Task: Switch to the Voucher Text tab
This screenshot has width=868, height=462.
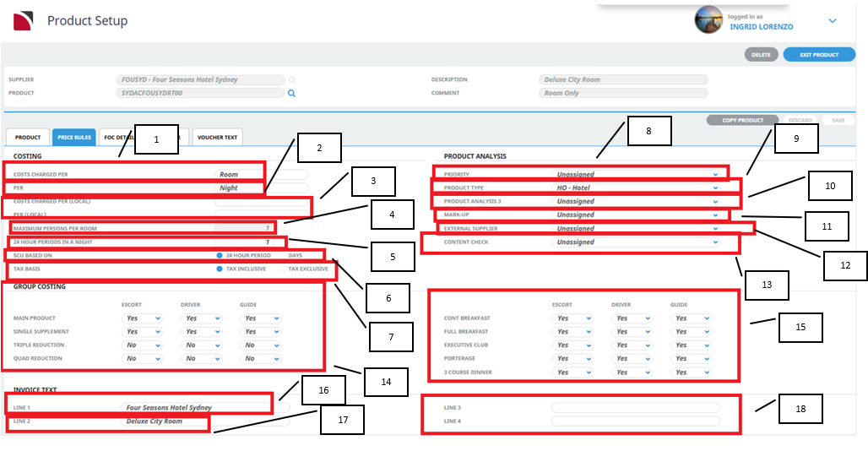Action: coord(217,138)
